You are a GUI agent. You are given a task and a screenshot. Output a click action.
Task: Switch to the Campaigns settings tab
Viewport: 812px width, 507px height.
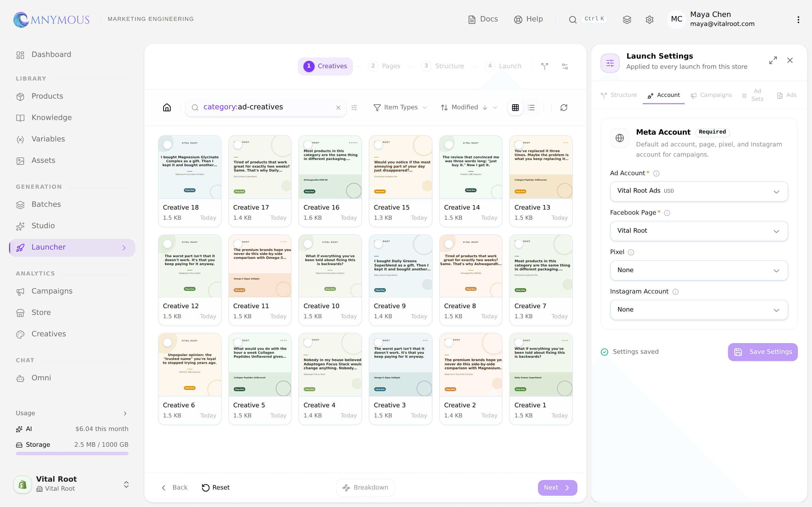[x=711, y=95]
